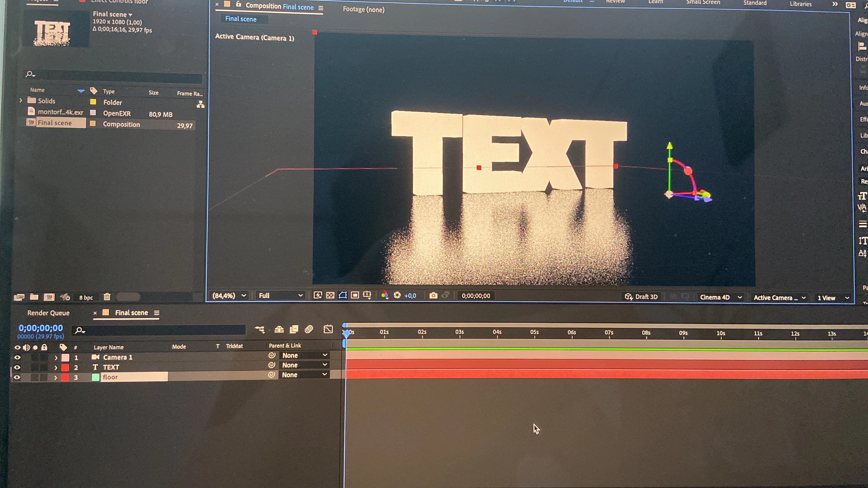Click the red label swatch of TEXT layer
The height and width of the screenshot is (488, 868).
pos(65,367)
